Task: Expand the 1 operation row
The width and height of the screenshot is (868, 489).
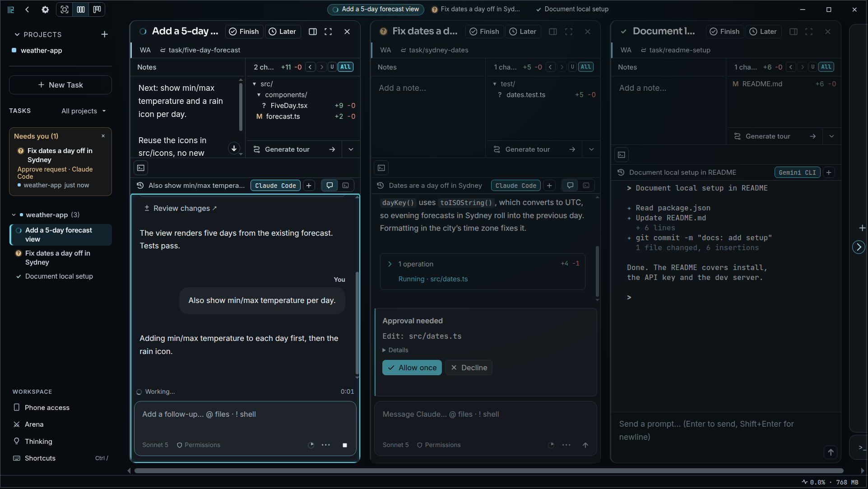Action: point(483,264)
